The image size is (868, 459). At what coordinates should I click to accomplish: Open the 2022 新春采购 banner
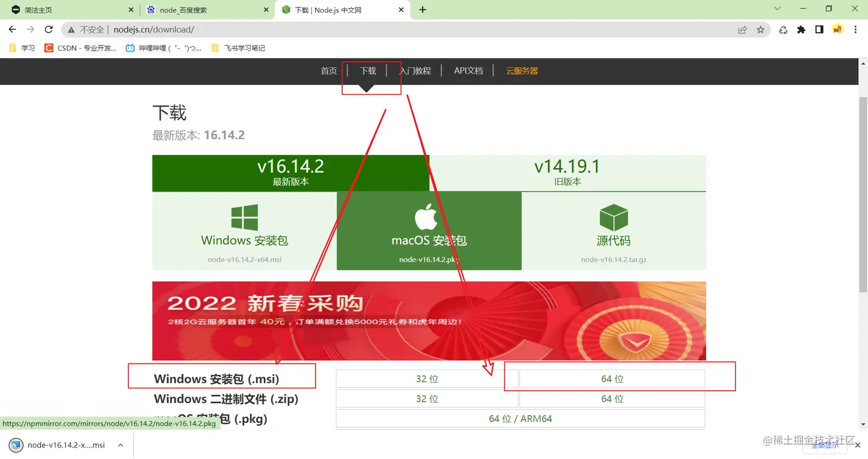point(429,321)
